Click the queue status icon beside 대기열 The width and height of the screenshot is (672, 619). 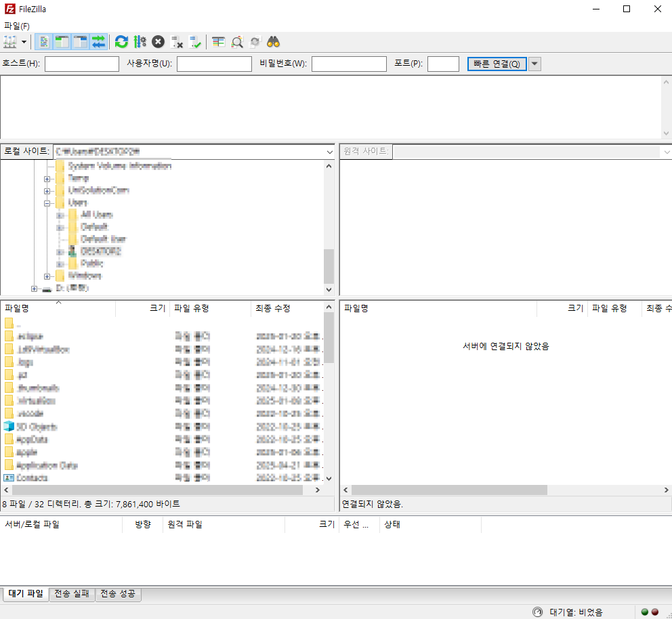[x=537, y=612]
